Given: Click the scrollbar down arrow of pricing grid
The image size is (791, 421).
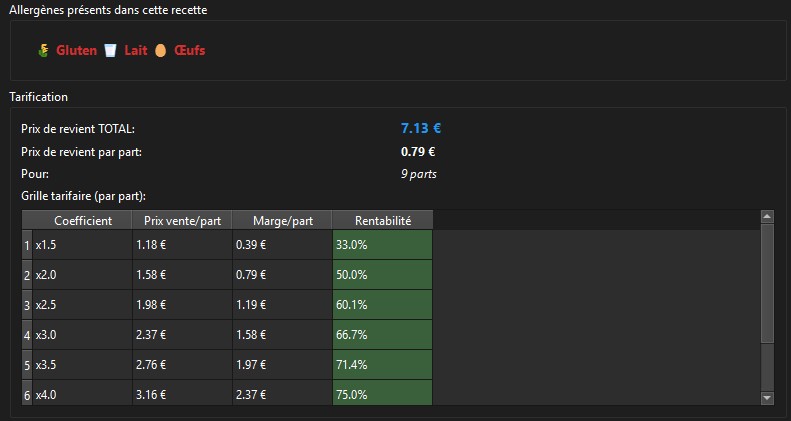Looking at the screenshot, I should coord(767,398).
